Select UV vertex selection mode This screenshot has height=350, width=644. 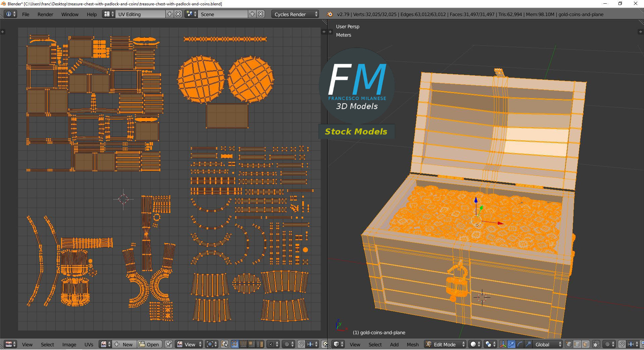tap(234, 344)
